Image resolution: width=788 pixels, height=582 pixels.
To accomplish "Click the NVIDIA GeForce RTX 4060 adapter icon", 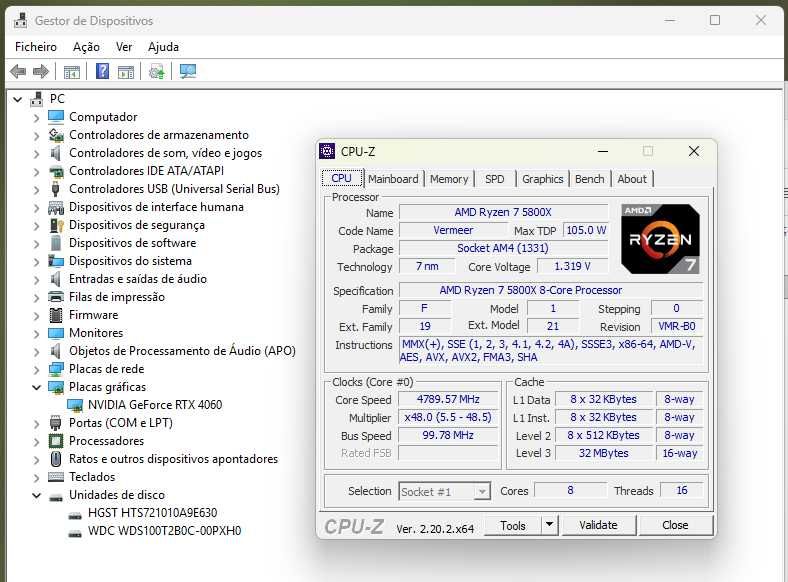I will pos(75,405).
